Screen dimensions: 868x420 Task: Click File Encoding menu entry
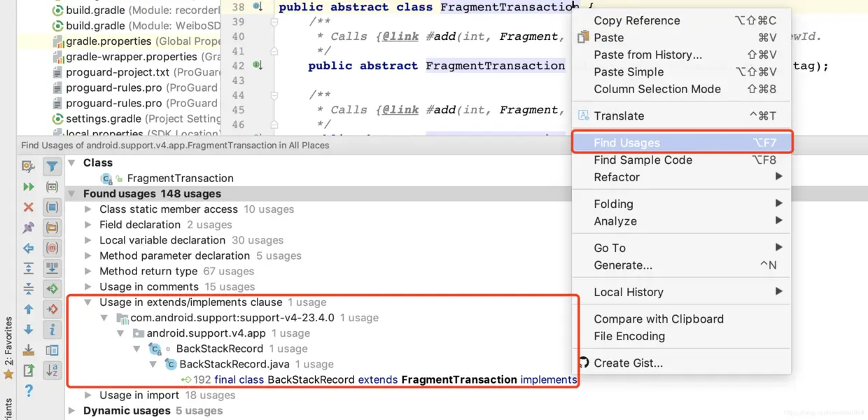point(682,336)
